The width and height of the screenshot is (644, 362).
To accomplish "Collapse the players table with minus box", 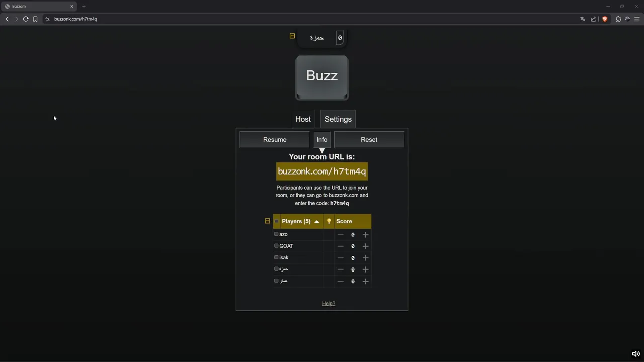I will tap(268, 221).
